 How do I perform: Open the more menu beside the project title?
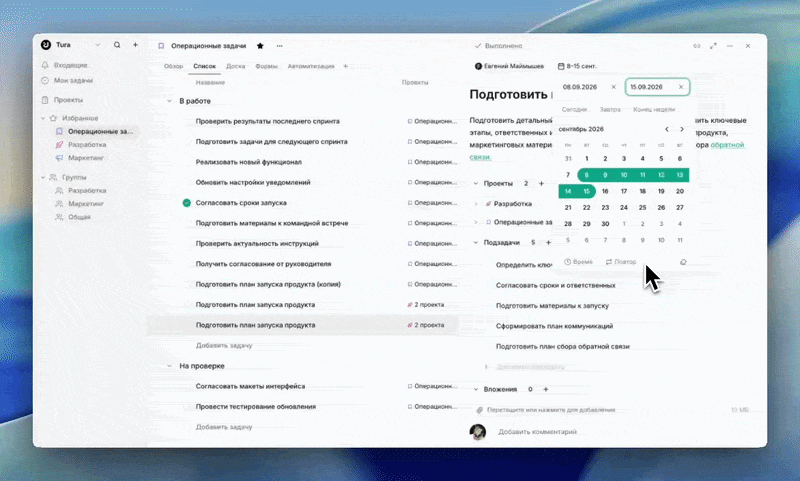tap(280, 46)
